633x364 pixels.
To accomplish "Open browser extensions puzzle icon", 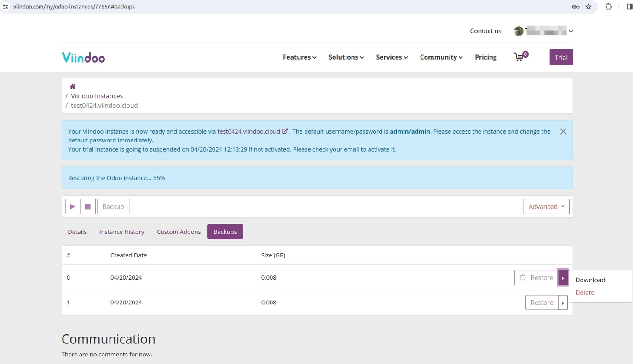I will pyautogui.click(x=608, y=7).
